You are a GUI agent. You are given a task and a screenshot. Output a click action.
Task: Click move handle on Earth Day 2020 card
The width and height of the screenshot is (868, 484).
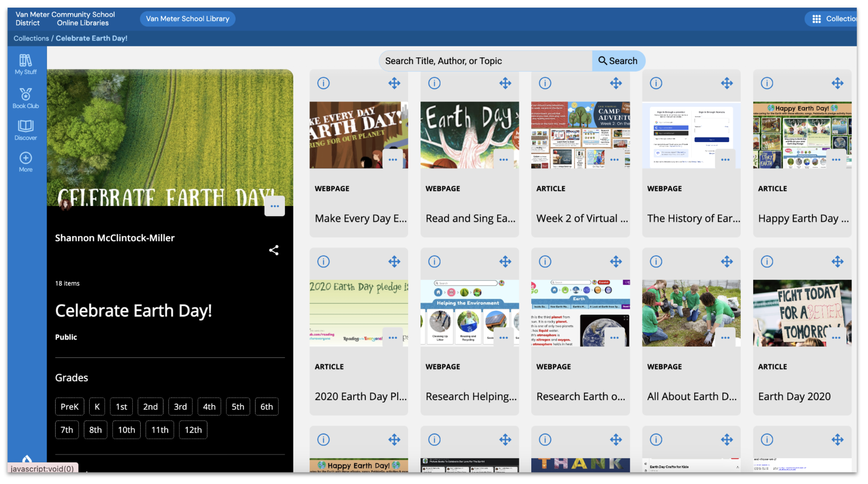coord(838,261)
